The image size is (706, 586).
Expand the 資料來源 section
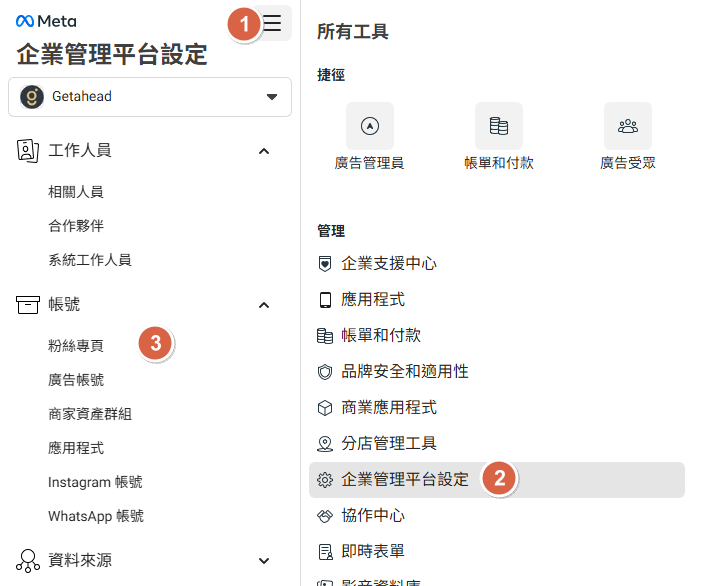click(x=264, y=561)
